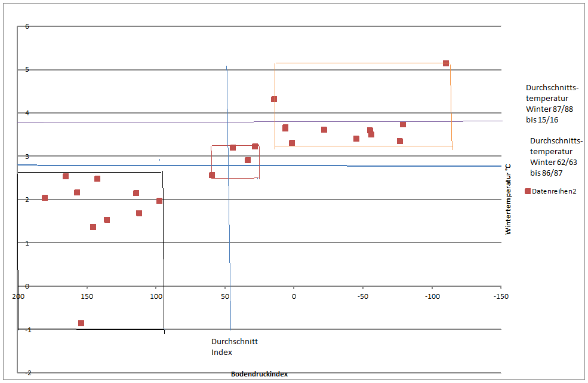Select the red legend marker square
Screen dimensions: 588x383
(527, 191)
